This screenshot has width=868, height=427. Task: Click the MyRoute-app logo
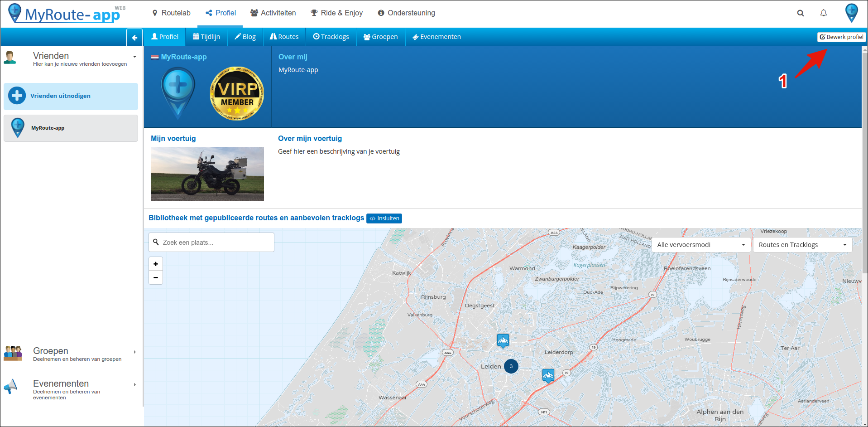click(x=67, y=14)
